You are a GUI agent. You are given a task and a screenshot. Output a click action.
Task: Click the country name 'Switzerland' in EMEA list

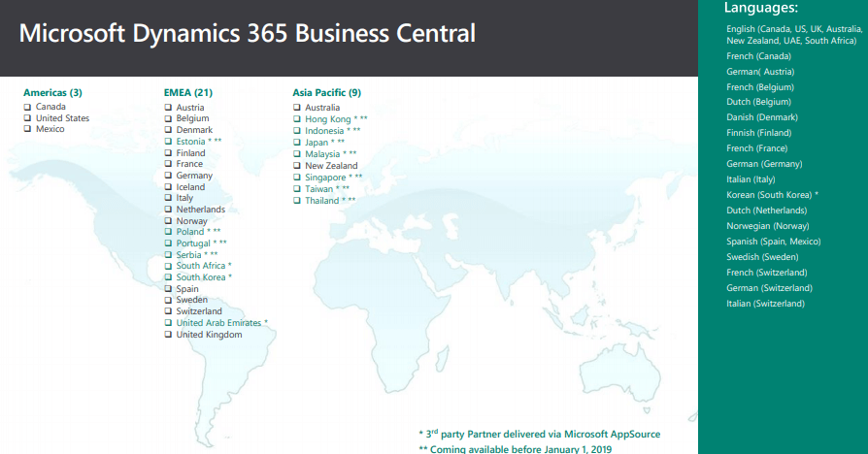199,311
